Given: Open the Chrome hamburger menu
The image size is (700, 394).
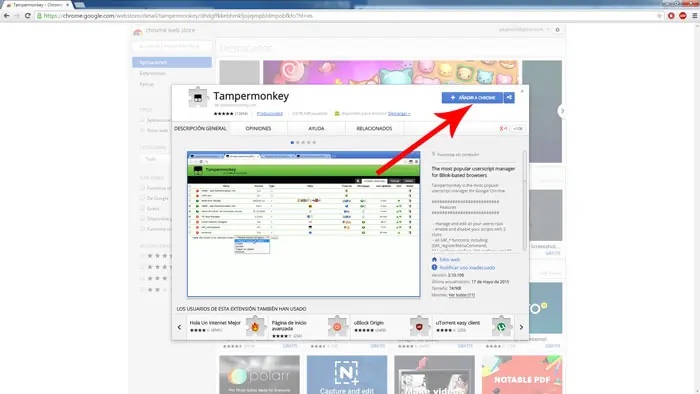Looking at the screenshot, I should [695, 16].
